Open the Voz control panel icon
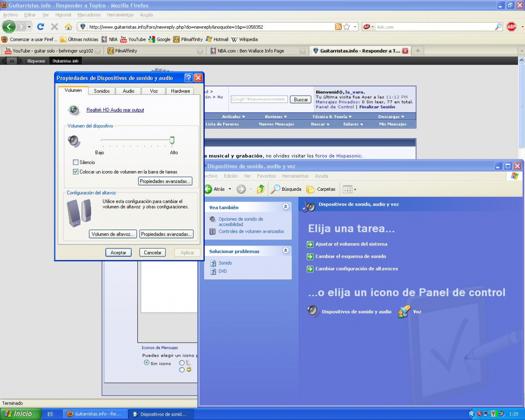The width and height of the screenshot is (525, 420). coord(410,311)
